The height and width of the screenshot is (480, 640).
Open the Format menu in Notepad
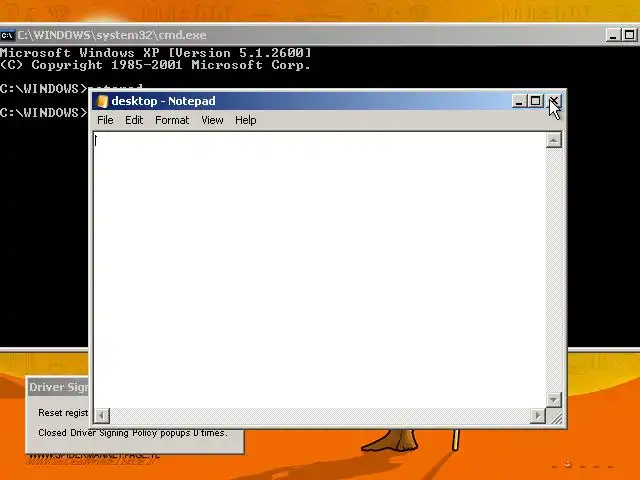click(x=172, y=120)
